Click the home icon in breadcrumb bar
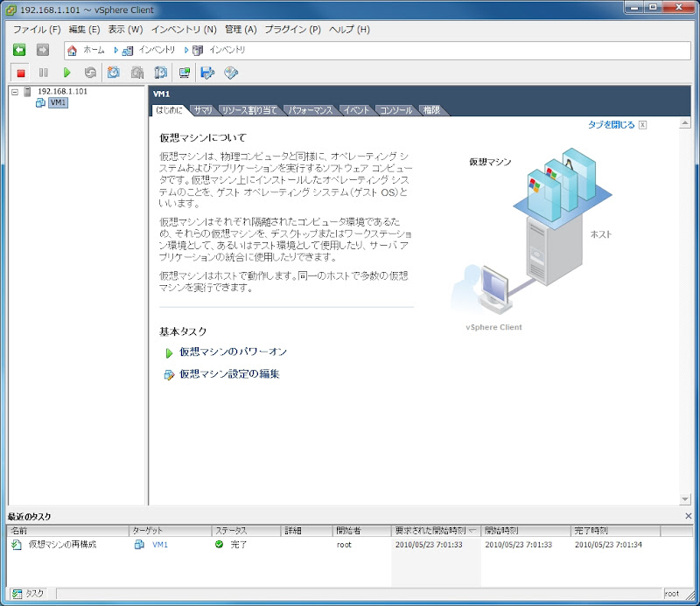 coord(72,51)
